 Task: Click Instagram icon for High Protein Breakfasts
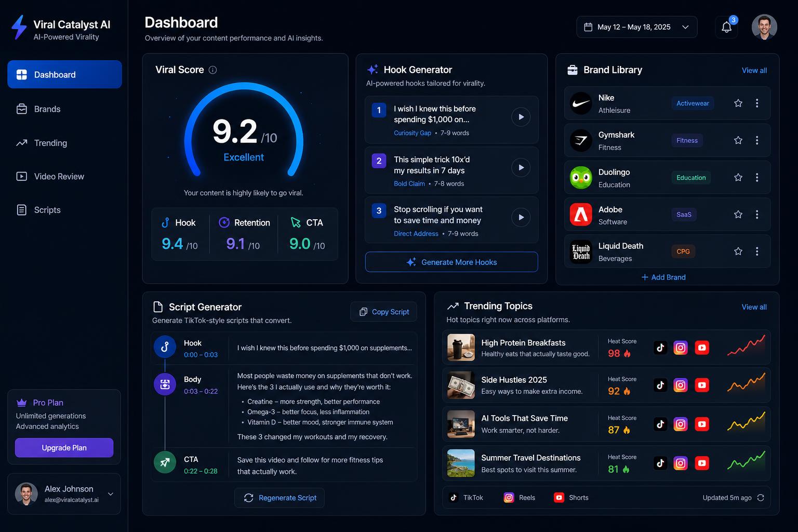[x=681, y=348]
